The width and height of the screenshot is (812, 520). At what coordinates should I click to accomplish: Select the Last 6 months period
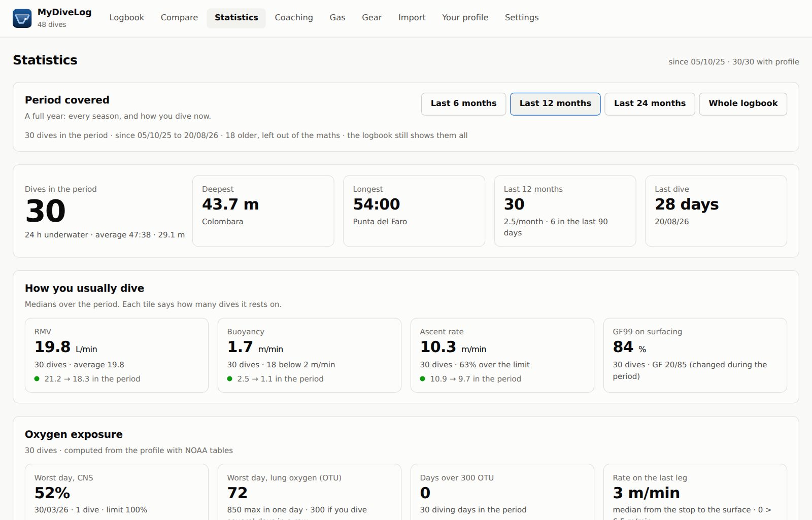pyautogui.click(x=464, y=104)
